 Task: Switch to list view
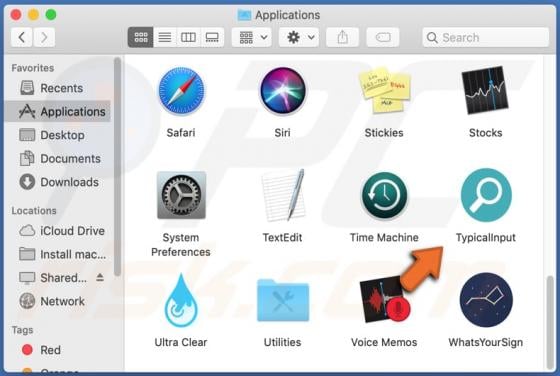click(165, 37)
